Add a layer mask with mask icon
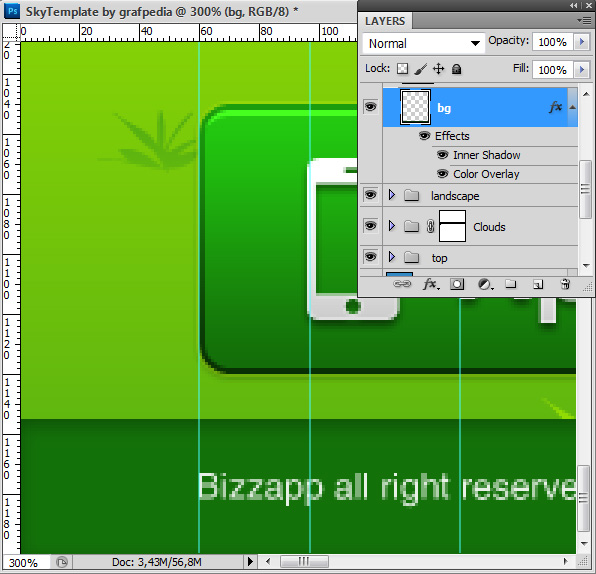 click(457, 284)
